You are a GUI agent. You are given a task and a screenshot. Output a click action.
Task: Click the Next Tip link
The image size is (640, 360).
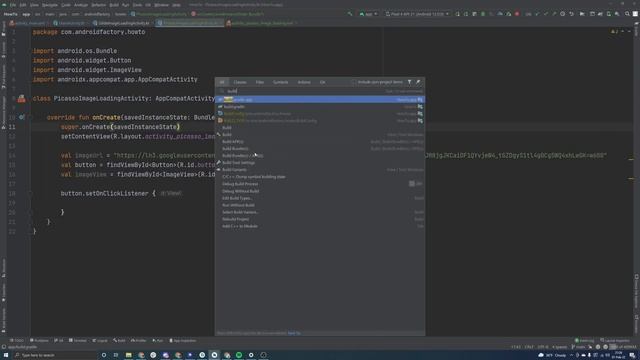pyautogui.click(x=294, y=333)
